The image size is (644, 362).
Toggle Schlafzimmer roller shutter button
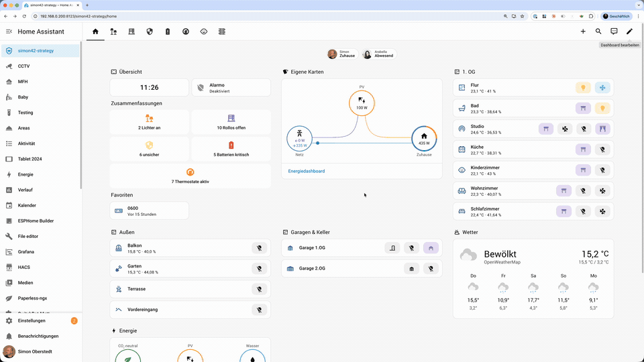point(563,211)
